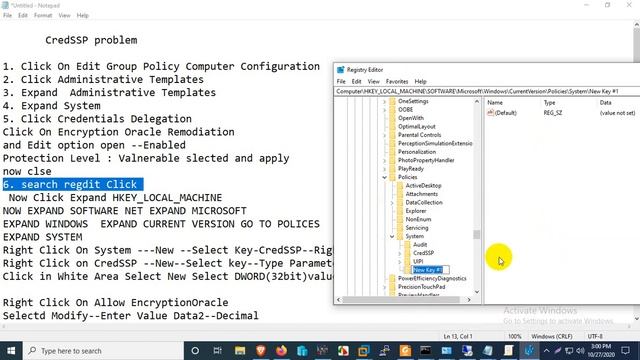Open Registry Editor Favorites menu
Viewport: 640px width, 360px height.
[397, 82]
